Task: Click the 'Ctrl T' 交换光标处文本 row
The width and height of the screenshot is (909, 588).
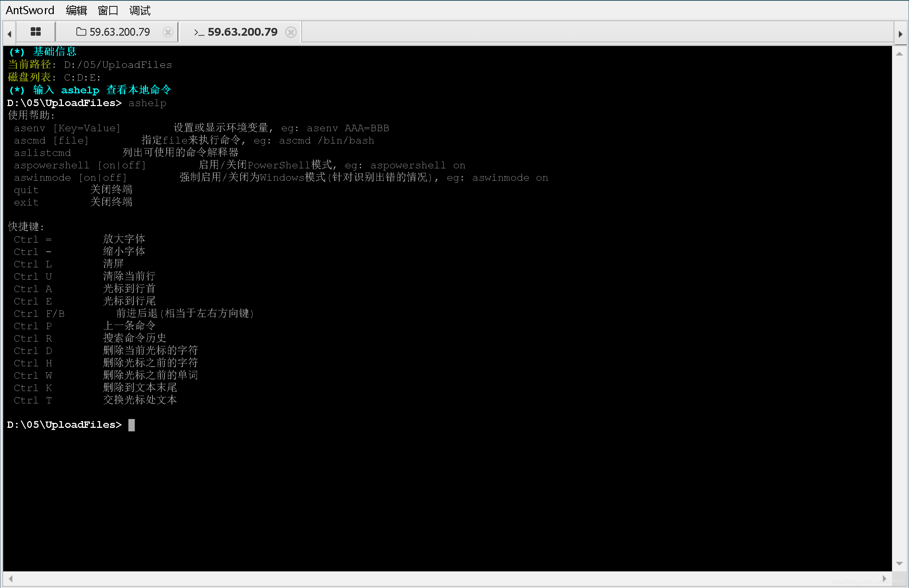Action: click(95, 400)
